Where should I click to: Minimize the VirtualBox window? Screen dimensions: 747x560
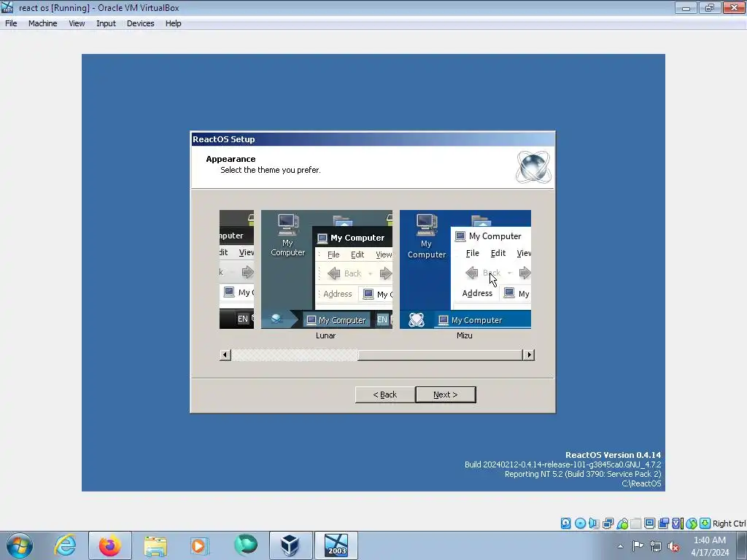(686, 7)
